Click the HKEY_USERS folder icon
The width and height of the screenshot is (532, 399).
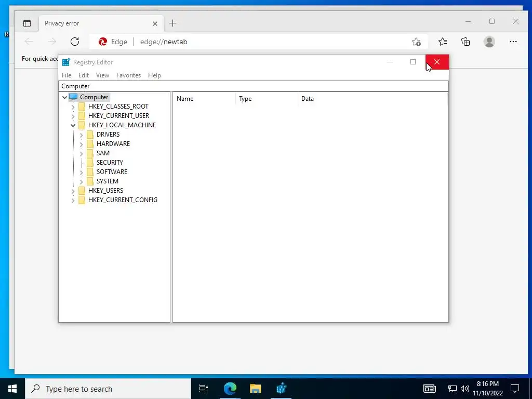click(82, 191)
